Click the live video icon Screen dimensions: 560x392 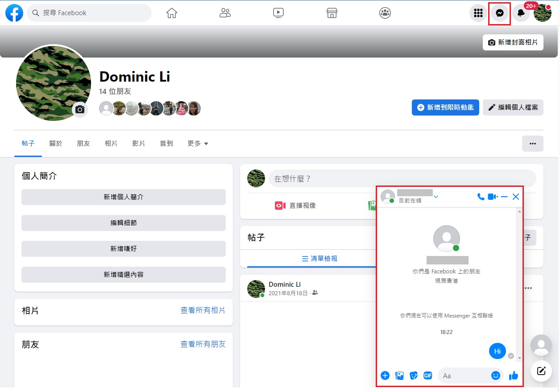coord(280,206)
